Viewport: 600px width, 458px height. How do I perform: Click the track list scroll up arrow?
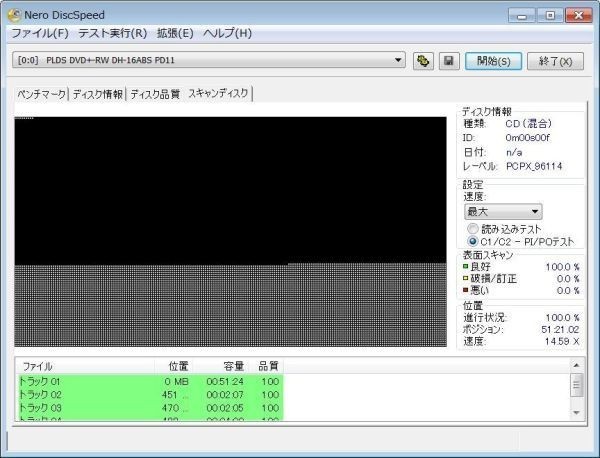(577, 366)
